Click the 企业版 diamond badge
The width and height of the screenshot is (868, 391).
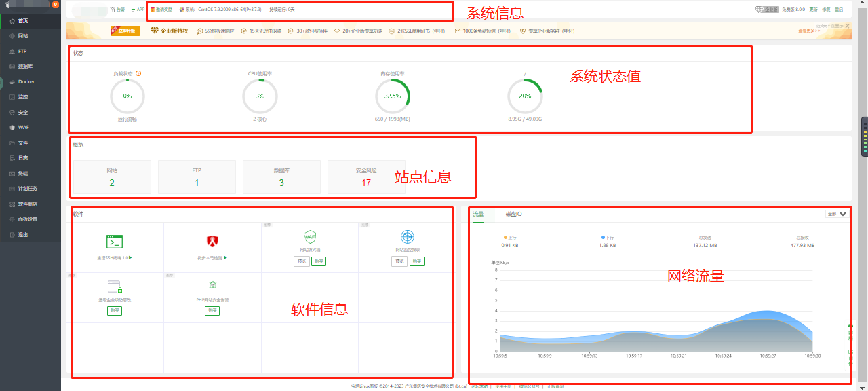coord(767,10)
